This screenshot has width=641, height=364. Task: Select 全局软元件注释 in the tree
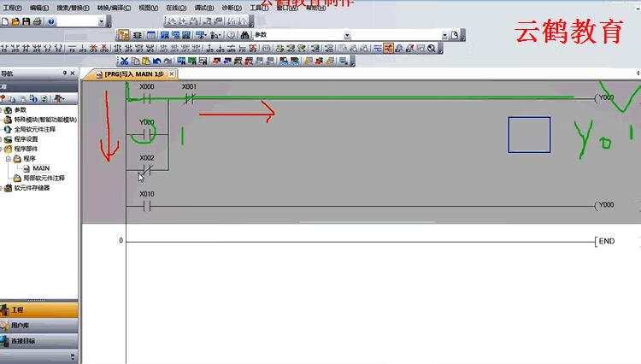tap(35, 129)
